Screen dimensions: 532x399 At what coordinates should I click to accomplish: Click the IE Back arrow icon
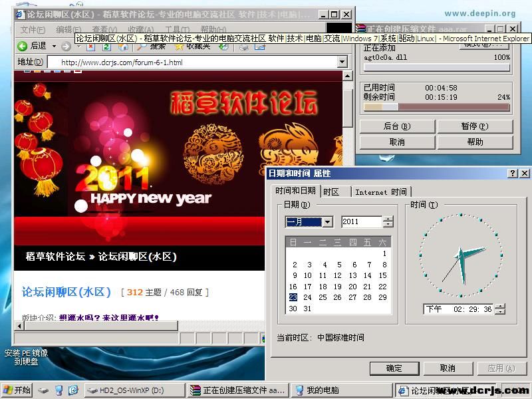coord(22,46)
